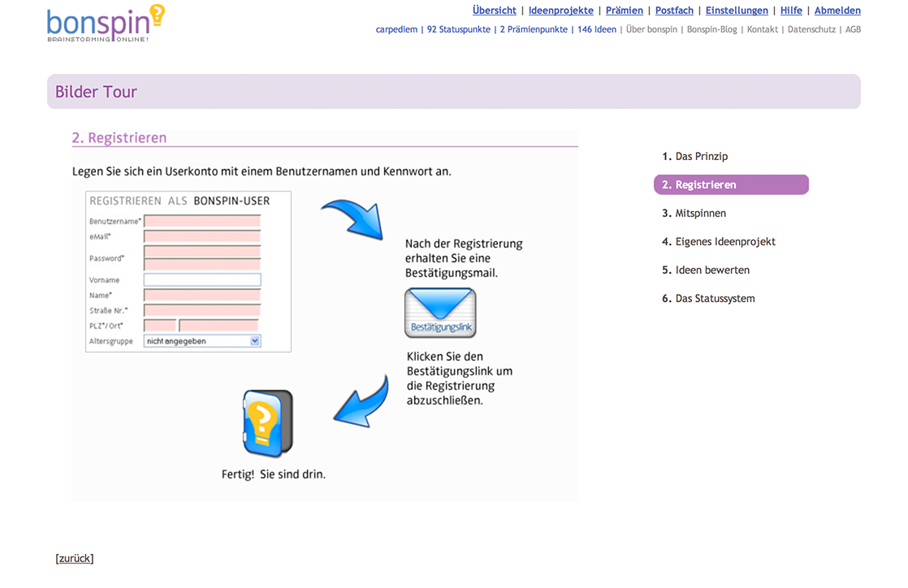Open Postfach from the top menu
908x588 pixels.
point(674,11)
